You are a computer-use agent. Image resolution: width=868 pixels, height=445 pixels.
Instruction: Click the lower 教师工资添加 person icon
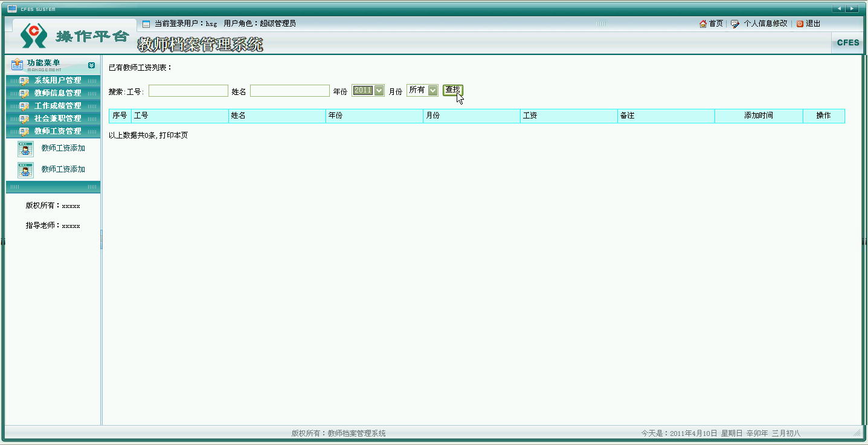coord(25,170)
